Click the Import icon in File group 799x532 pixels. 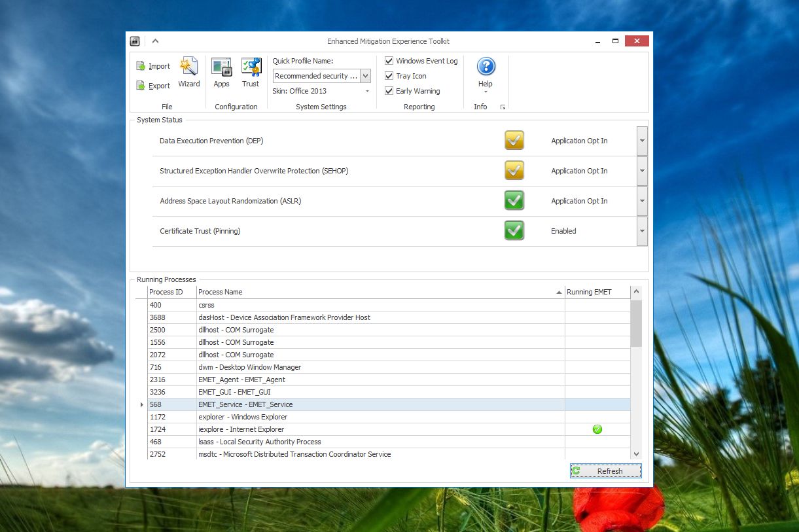coord(141,66)
